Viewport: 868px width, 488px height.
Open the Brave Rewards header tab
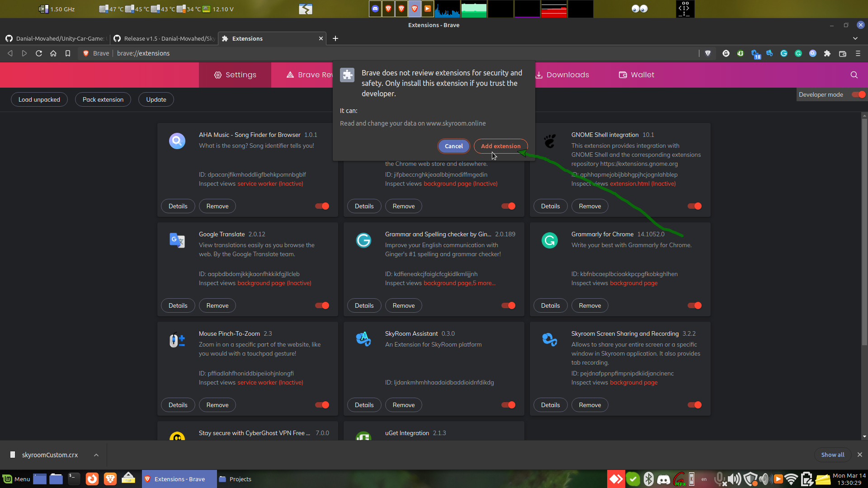pyautogui.click(x=310, y=75)
